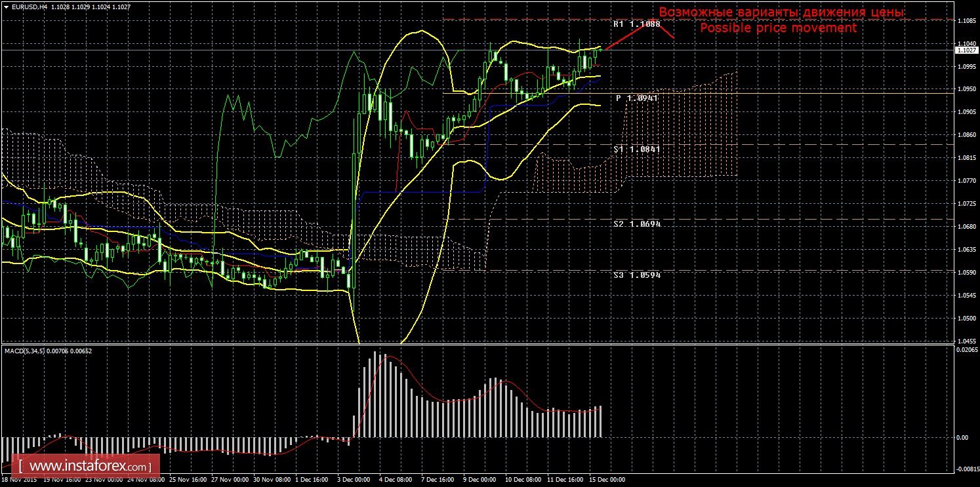Click the 'Possible price movement' annotation text
980x487 pixels.
coord(778,28)
